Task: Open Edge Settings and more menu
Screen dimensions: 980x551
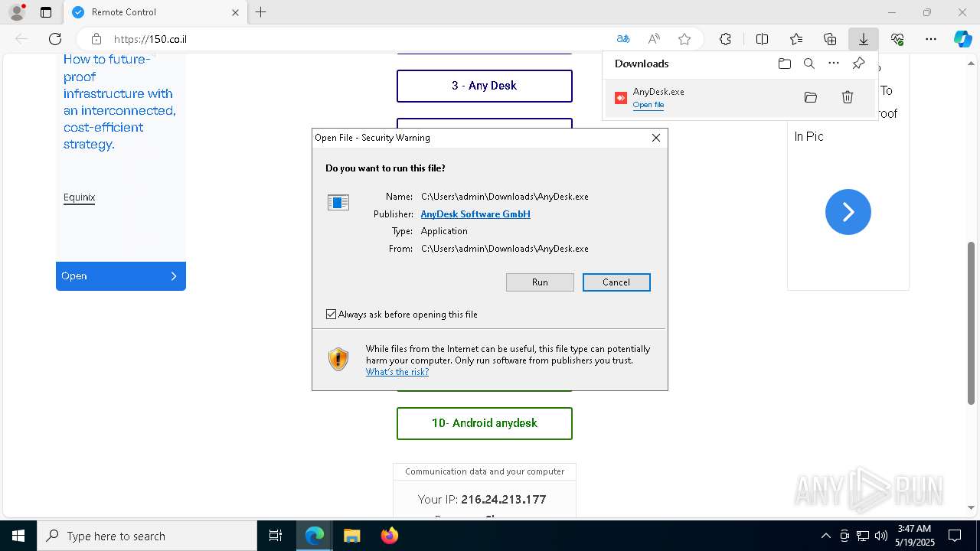Action: [931, 39]
